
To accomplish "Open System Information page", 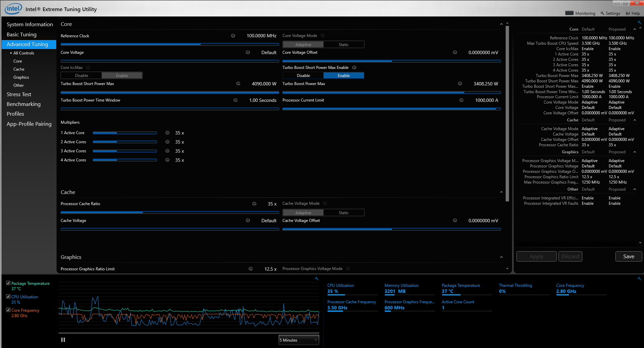I will point(30,25).
